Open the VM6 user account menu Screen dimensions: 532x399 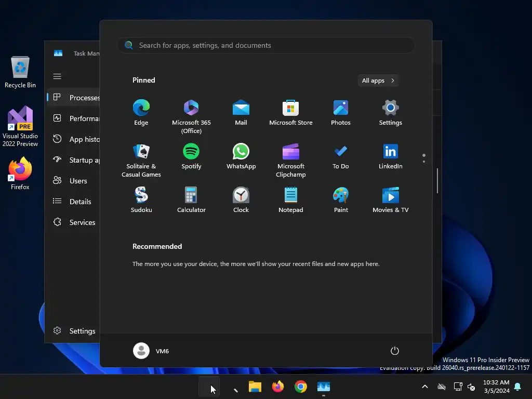click(151, 351)
